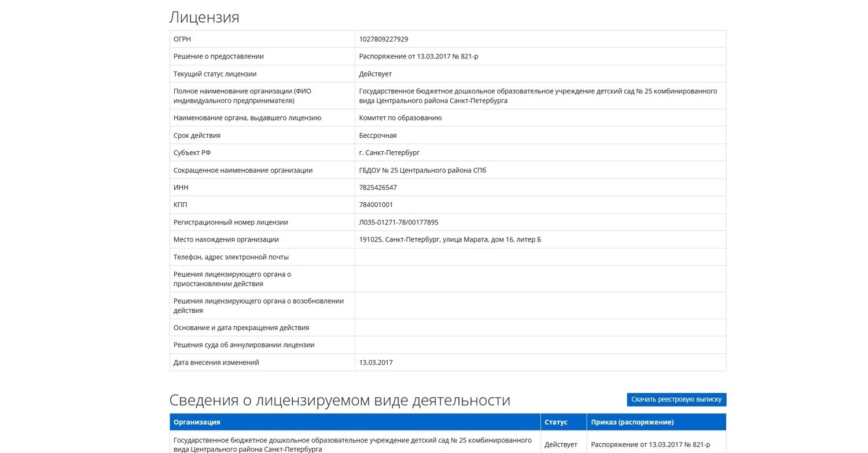Viewport: 868px width, 453px height.
Task: Select the OGRN value 1027809227929
Action: (383, 39)
